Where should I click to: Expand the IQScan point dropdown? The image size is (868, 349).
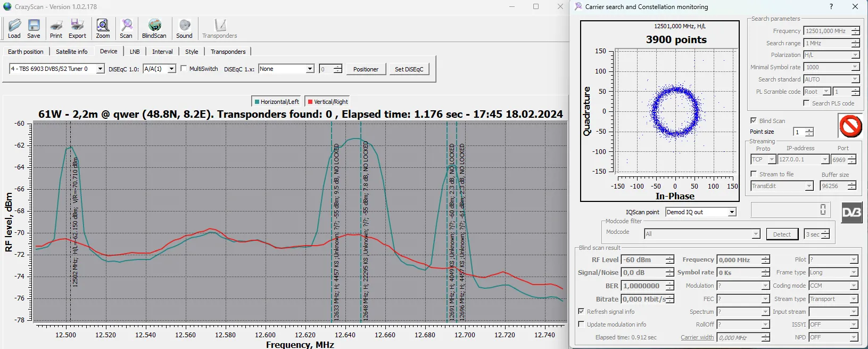pos(732,212)
